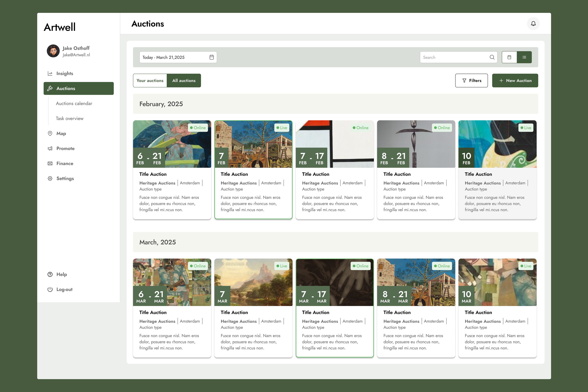Screen dimensions: 588x392
Task: Click the New Auction button
Action: click(x=515, y=81)
